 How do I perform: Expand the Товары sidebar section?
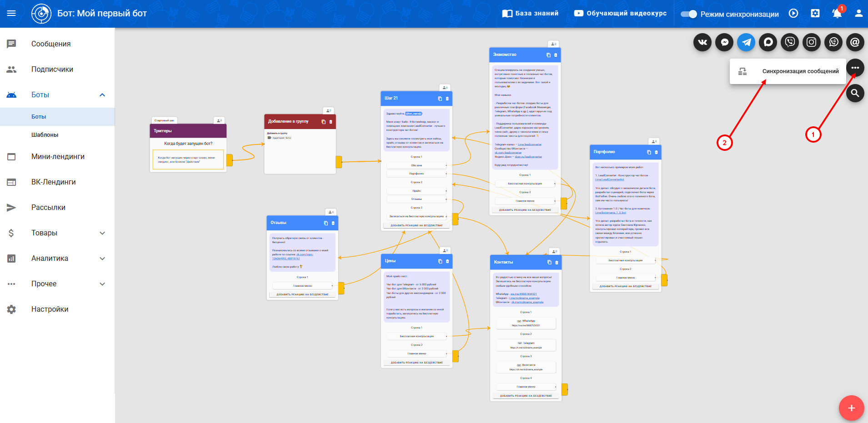coord(102,233)
